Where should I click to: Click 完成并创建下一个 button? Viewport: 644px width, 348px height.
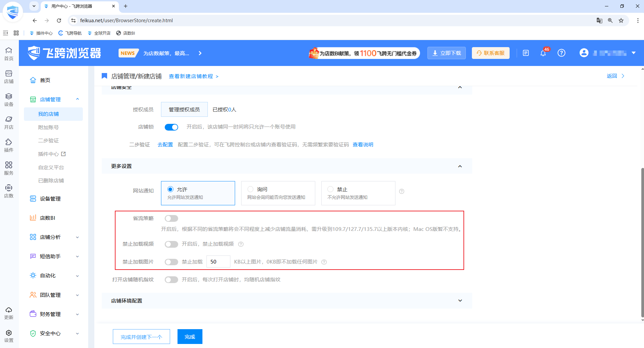141,337
